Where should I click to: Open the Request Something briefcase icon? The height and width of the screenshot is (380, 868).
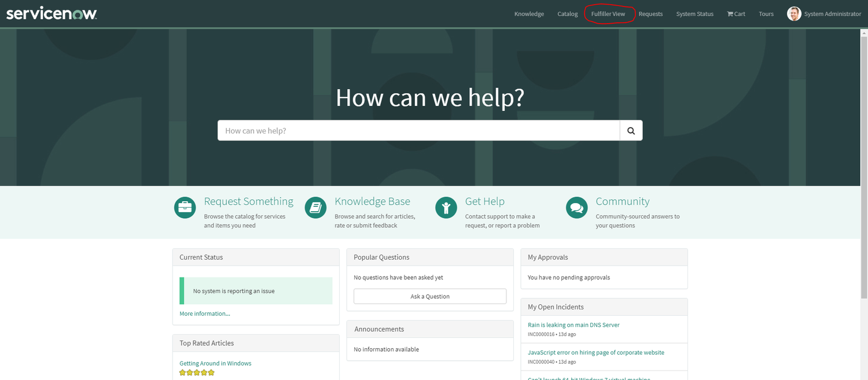tap(184, 208)
